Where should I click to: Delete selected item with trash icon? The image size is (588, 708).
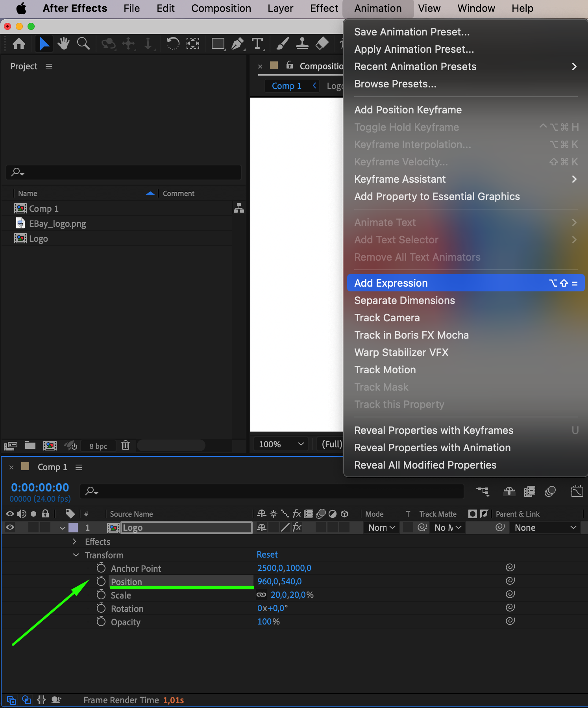tap(126, 445)
